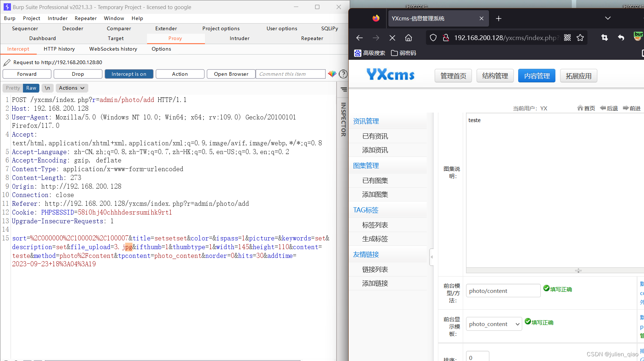The image size is (644, 361).
Task: Open the photo_content template dropdown
Action: (x=494, y=324)
